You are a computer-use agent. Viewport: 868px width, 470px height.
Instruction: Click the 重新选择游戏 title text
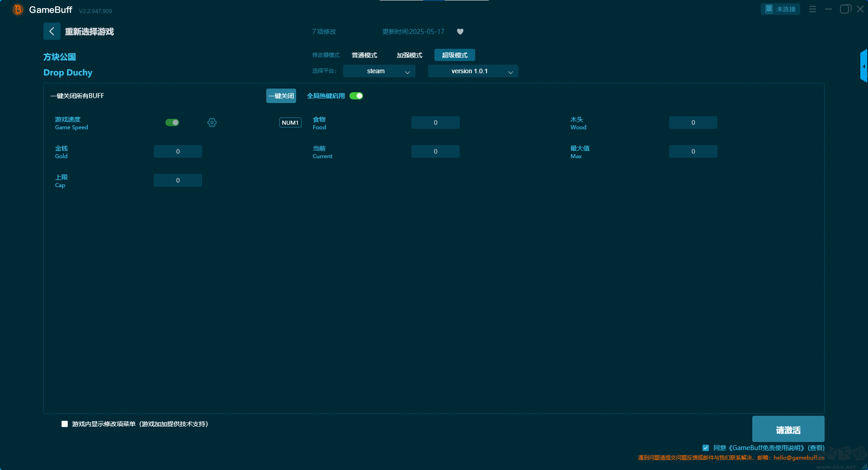[90, 32]
